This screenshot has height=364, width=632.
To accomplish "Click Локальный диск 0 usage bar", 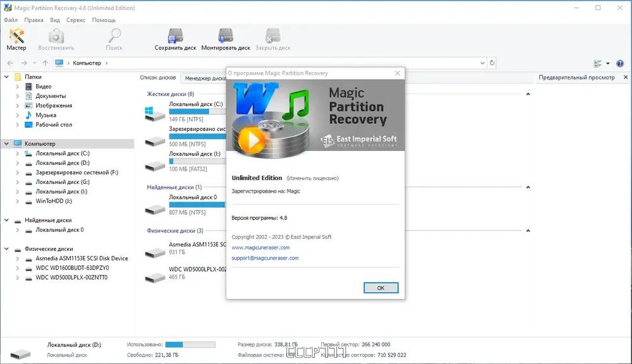I will [197, 205].
